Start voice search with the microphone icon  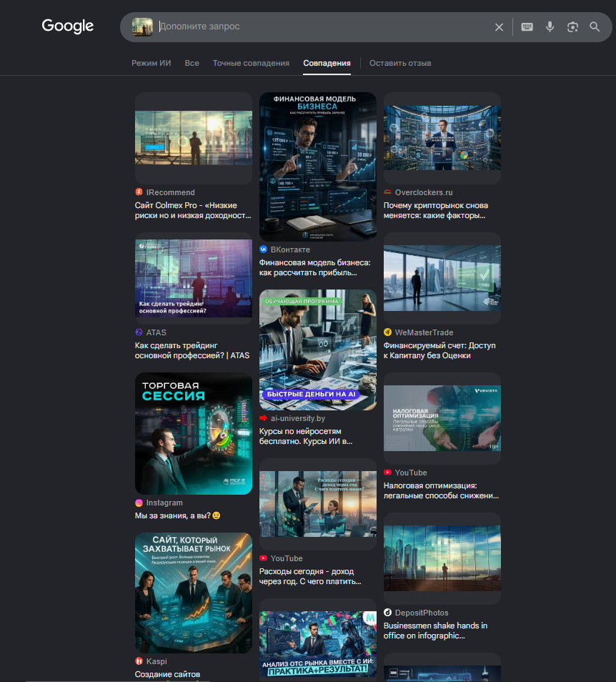pos(550,27)
